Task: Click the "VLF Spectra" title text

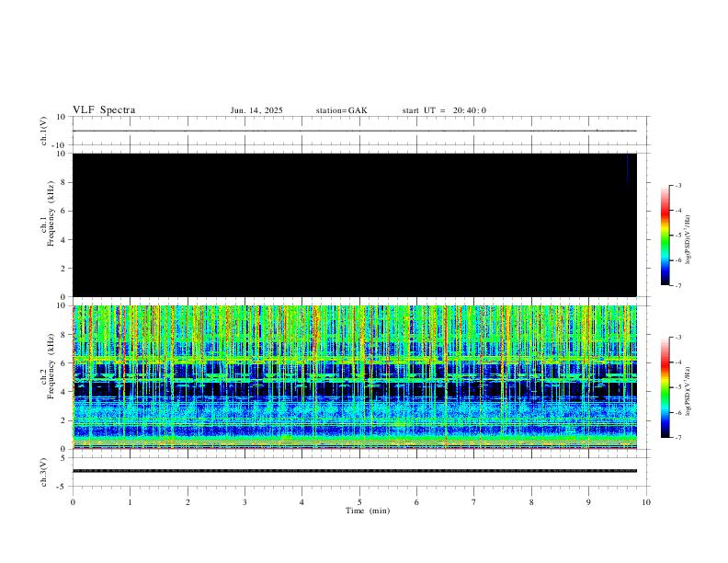Action: 104,110
